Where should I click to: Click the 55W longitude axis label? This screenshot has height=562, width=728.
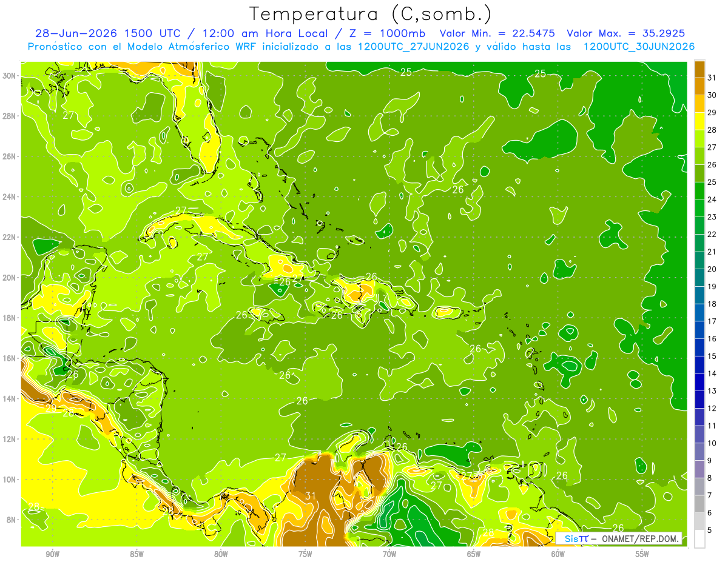coord(642,554)
